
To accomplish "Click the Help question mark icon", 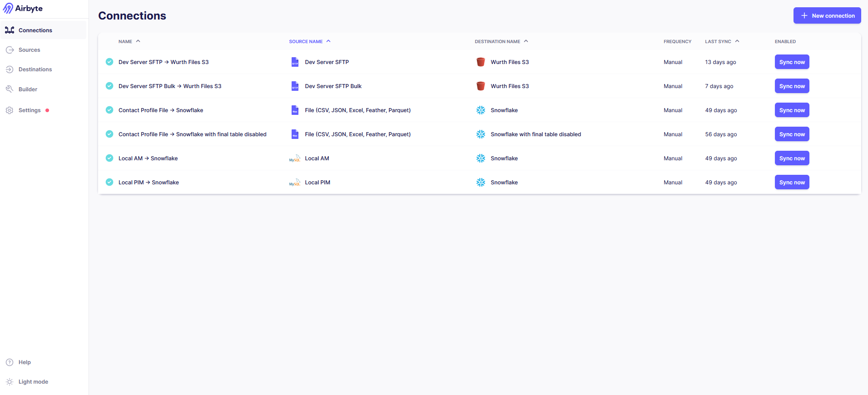I will coord(10,362).
